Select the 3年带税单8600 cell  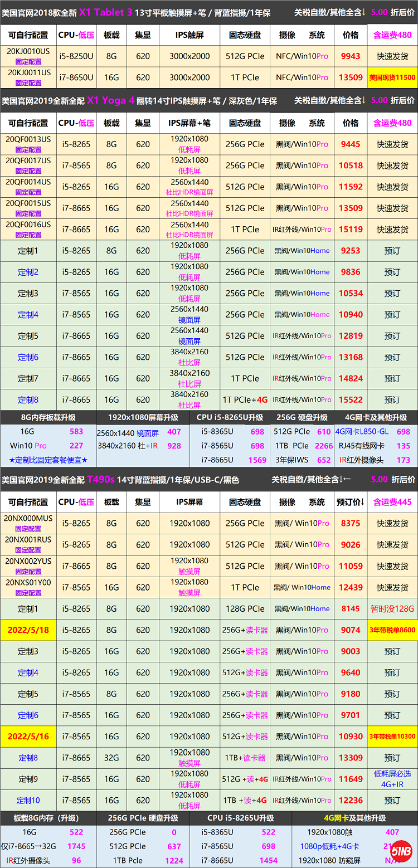[392, 630]
